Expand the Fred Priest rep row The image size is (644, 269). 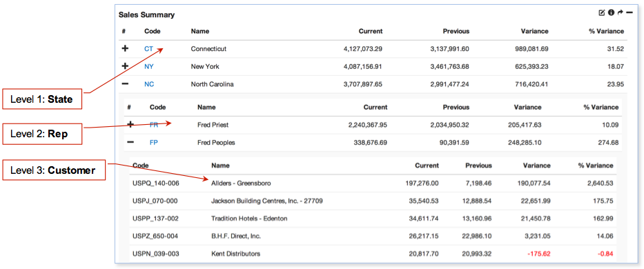tap(130, 124)
